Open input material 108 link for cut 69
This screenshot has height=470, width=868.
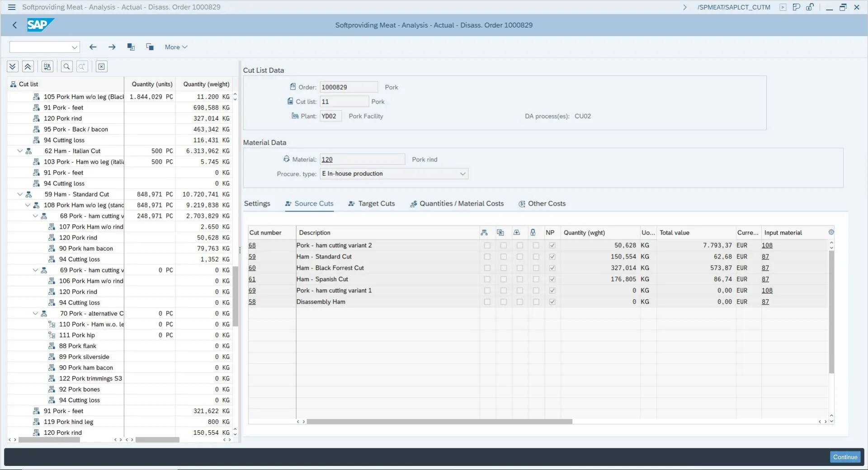767,291
